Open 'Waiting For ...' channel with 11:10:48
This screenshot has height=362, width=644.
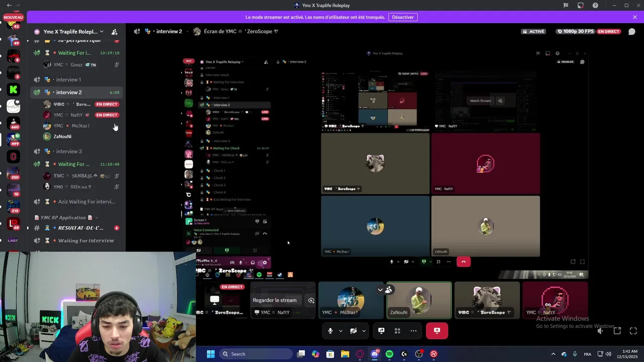(x=75, y=164)
